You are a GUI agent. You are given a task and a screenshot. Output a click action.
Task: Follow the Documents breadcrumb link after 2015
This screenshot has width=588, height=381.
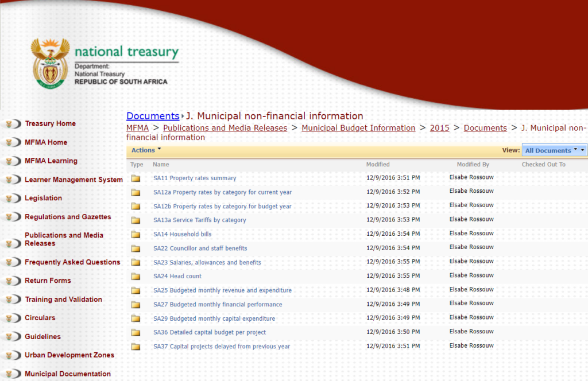[485, 128]
